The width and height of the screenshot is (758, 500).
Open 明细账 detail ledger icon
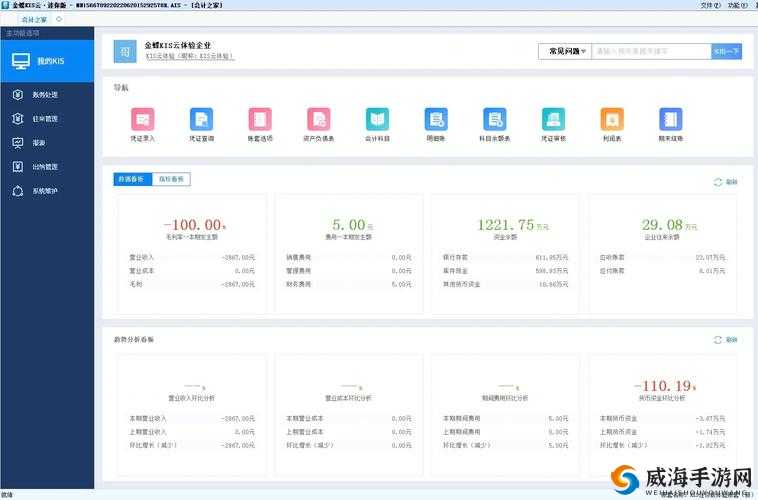(x=436, y=119)
